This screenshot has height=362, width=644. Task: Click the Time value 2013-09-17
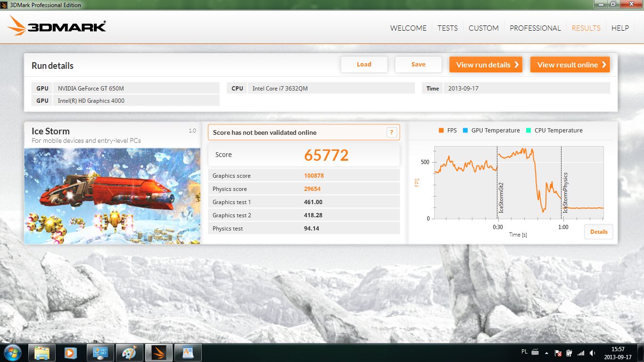(527, 88)
